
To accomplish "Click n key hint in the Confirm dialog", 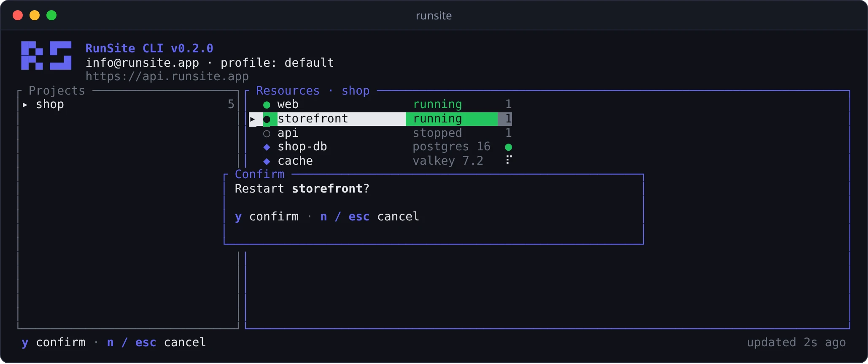I will point(323,217).
